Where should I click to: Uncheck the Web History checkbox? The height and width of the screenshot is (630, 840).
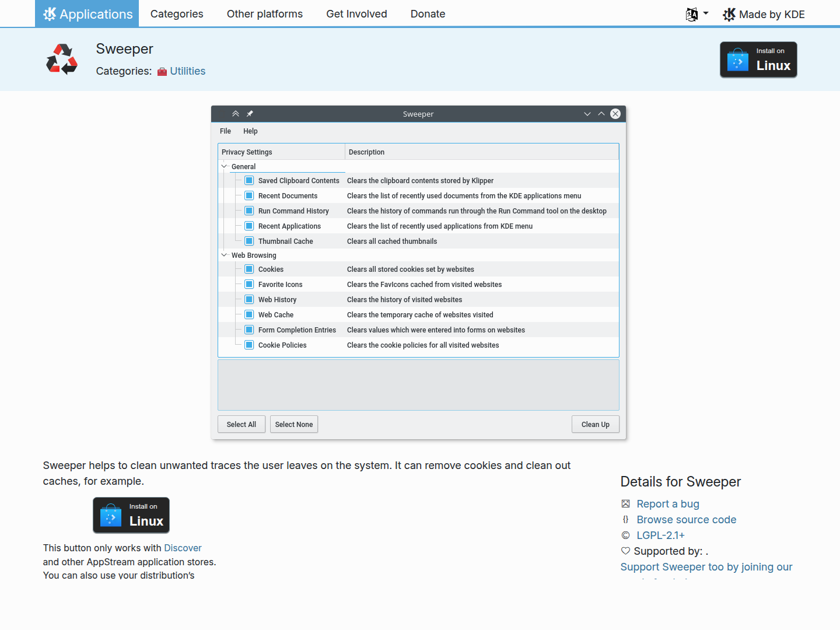(249, 299)
